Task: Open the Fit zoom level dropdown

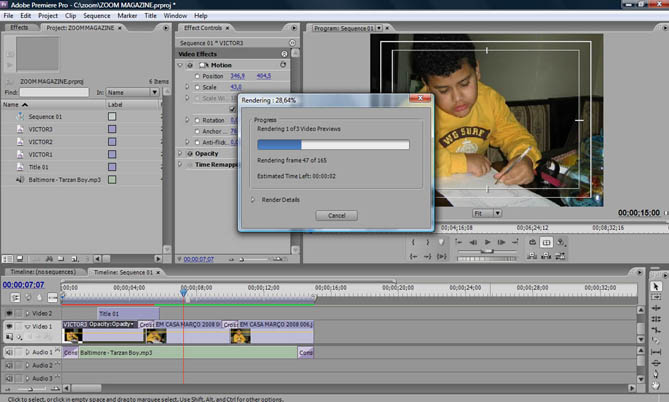Action: [486, 213]
